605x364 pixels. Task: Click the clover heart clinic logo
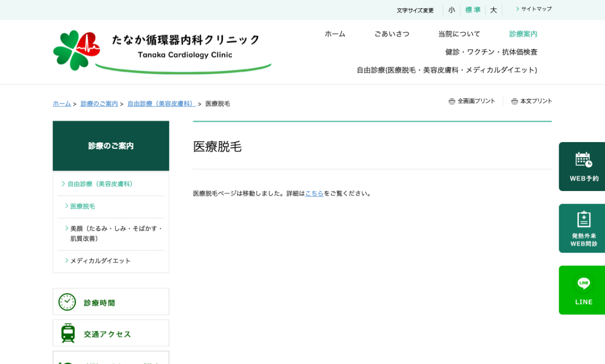[77, 50]
